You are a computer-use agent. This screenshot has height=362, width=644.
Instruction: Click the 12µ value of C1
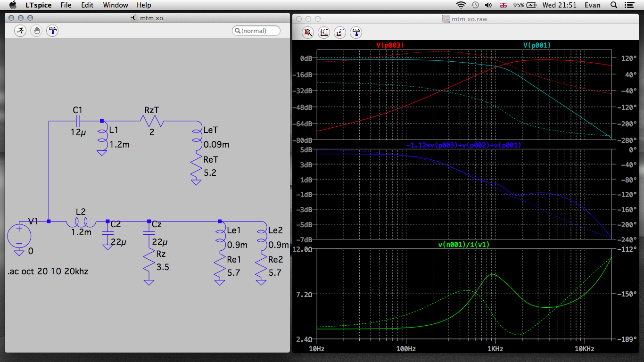click(79, 132)
